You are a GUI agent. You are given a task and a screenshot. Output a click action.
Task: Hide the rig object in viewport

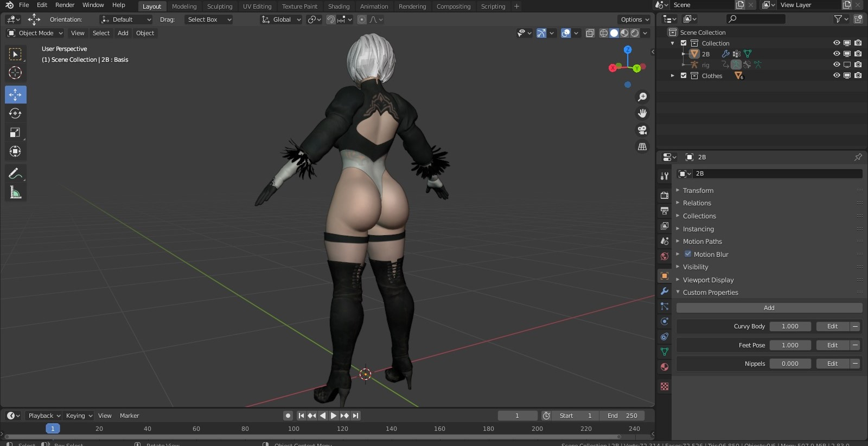[837, 64]
